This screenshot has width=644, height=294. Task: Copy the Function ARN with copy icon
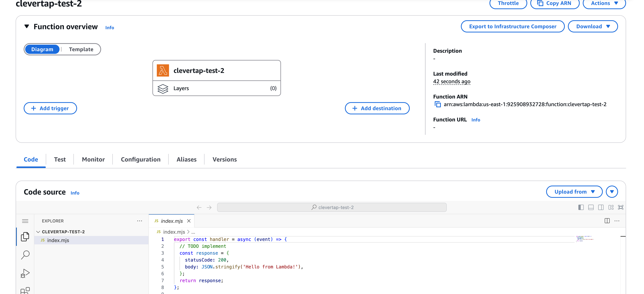(437, 104)
